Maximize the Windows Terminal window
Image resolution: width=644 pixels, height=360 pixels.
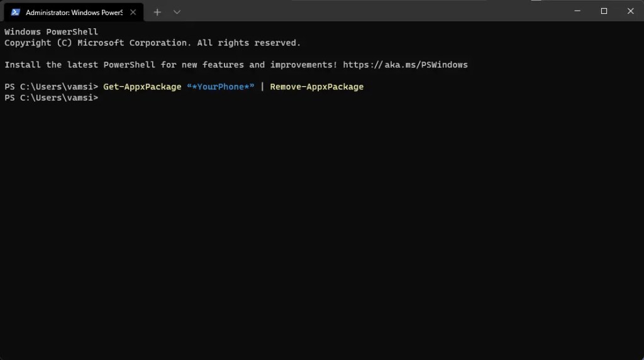coord(604,11)
